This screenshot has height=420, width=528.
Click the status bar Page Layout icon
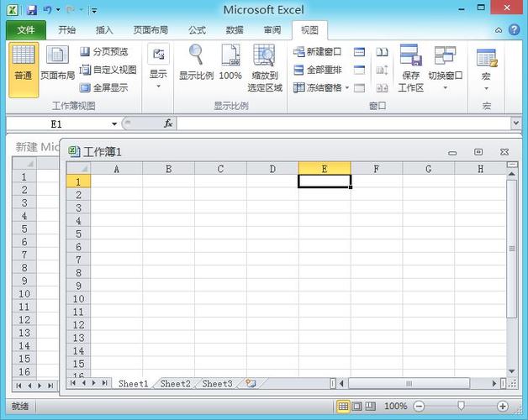[x=356, y=407]
